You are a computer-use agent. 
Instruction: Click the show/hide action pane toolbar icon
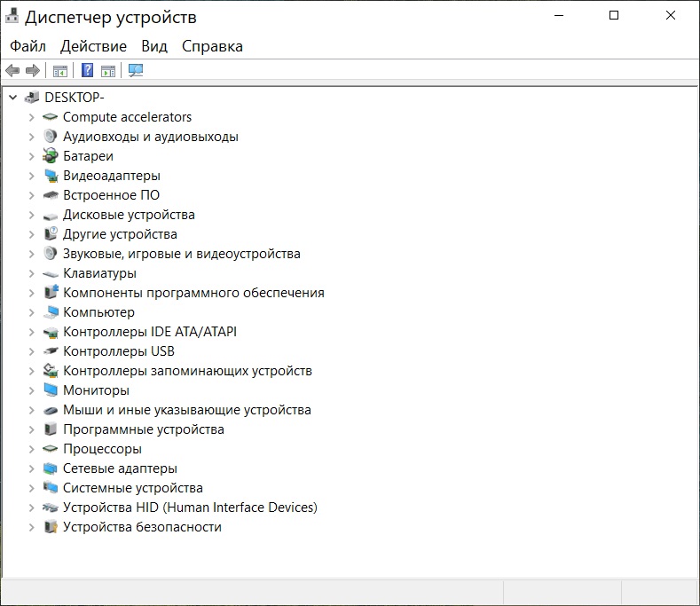108,71
